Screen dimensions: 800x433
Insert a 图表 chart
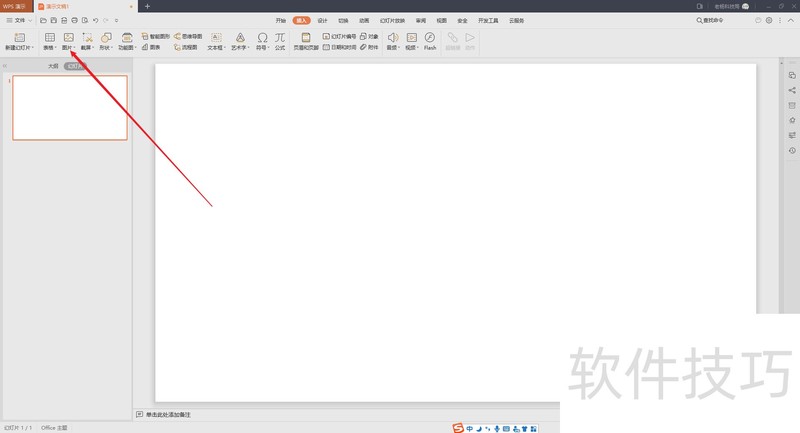pyautogui.click(x=151, y=47)
